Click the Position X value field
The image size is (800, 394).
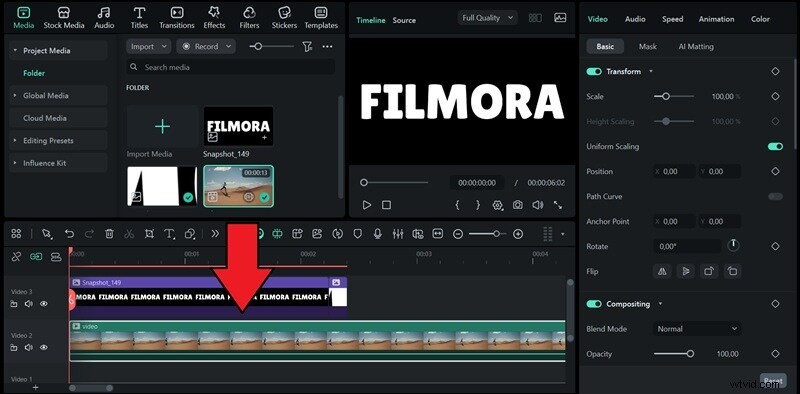(x=675, y=171)
